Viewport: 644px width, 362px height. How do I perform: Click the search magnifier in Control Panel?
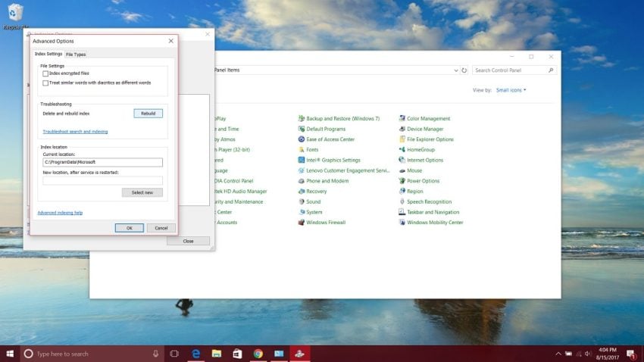tap(551, 70)
